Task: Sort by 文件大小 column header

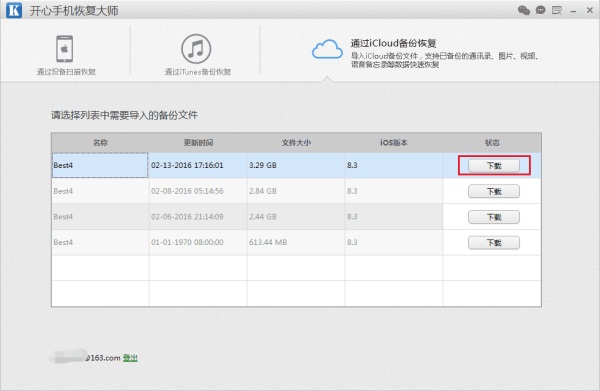Action: tap(296, 143)
